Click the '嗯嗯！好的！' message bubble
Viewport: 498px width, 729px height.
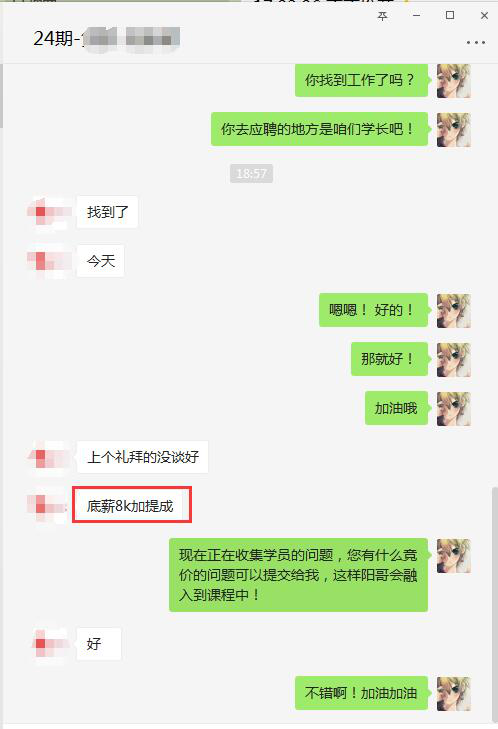click(x=373, y=310)
